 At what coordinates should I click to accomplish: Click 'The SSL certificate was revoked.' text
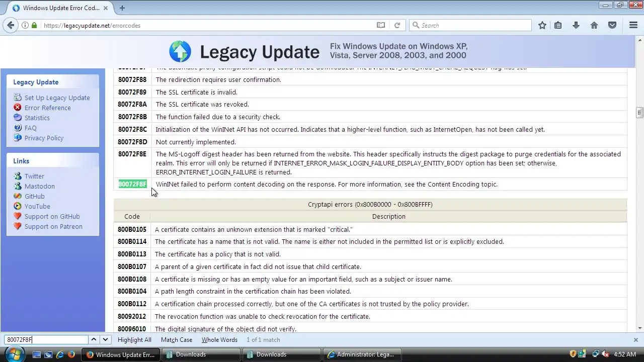202,104
